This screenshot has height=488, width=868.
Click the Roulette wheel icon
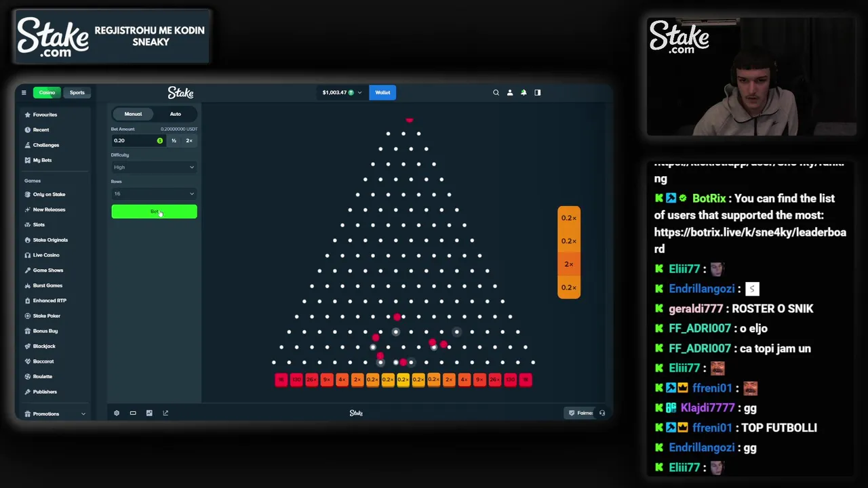tap(27, 376)
